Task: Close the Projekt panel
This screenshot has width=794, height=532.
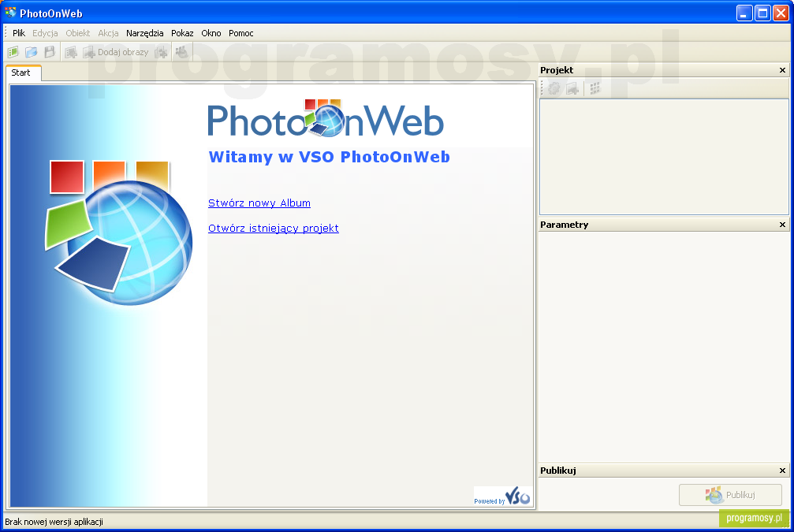Action: pos(782,70)
